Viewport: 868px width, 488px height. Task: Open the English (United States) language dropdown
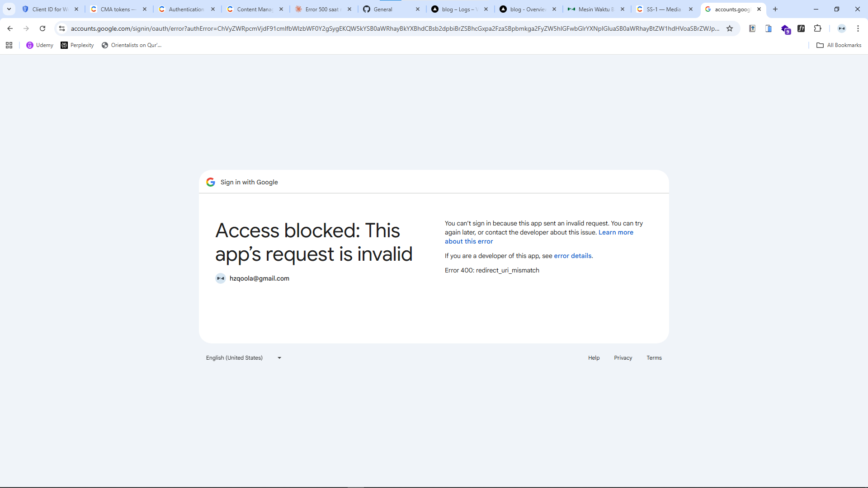pyautogui.click(x=244, y=358)
